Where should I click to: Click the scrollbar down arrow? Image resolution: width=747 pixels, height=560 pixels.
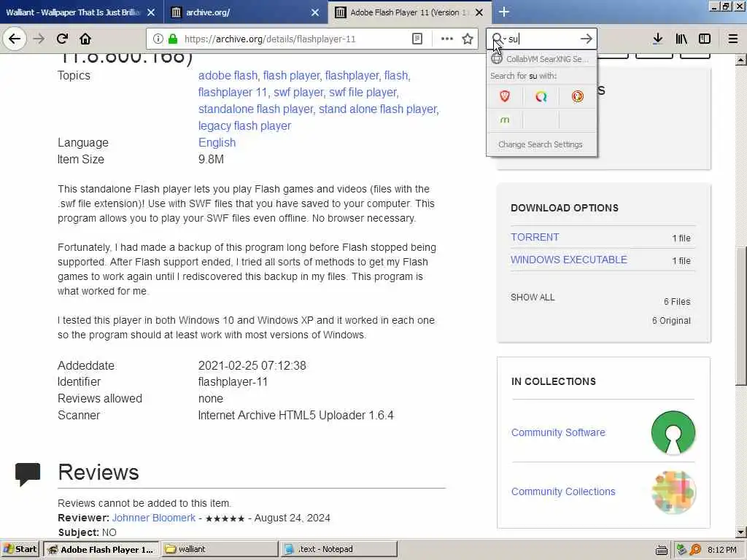(741, 532)
